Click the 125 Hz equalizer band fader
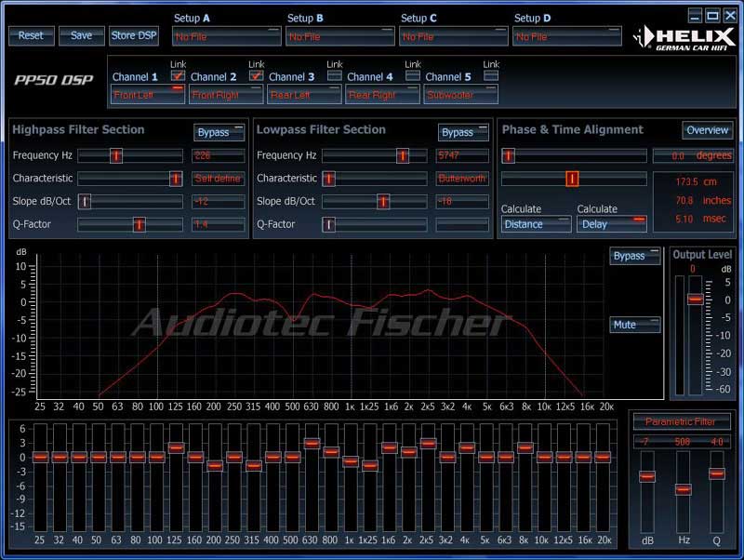The image size is (744, 560). 177,447
